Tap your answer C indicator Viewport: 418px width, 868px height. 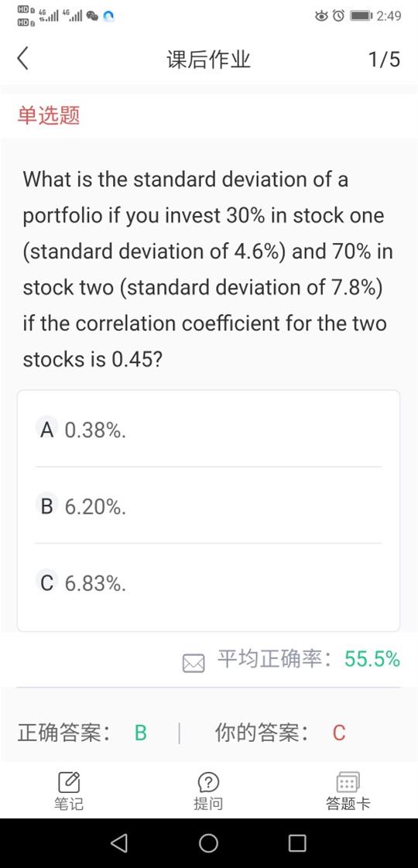coord(339,733)
